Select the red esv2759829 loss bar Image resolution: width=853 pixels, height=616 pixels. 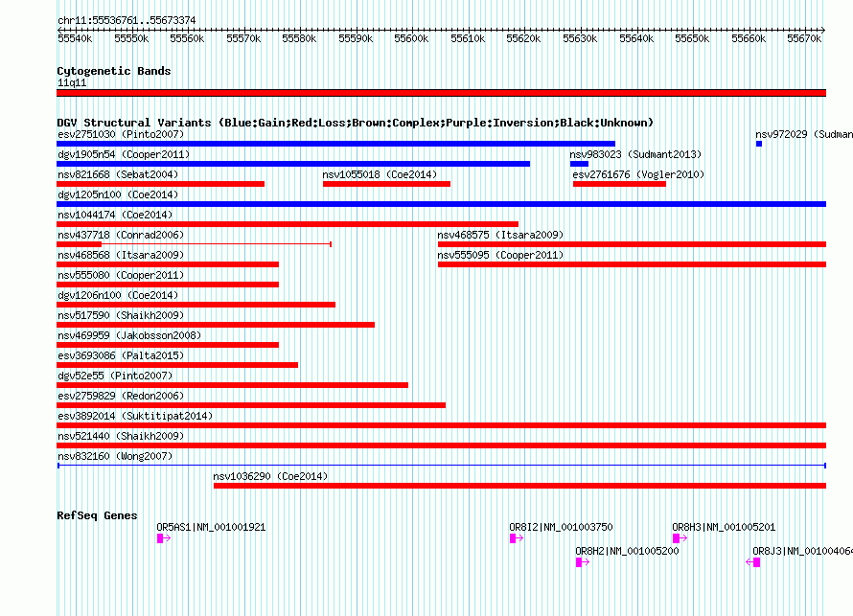point(251,405)
